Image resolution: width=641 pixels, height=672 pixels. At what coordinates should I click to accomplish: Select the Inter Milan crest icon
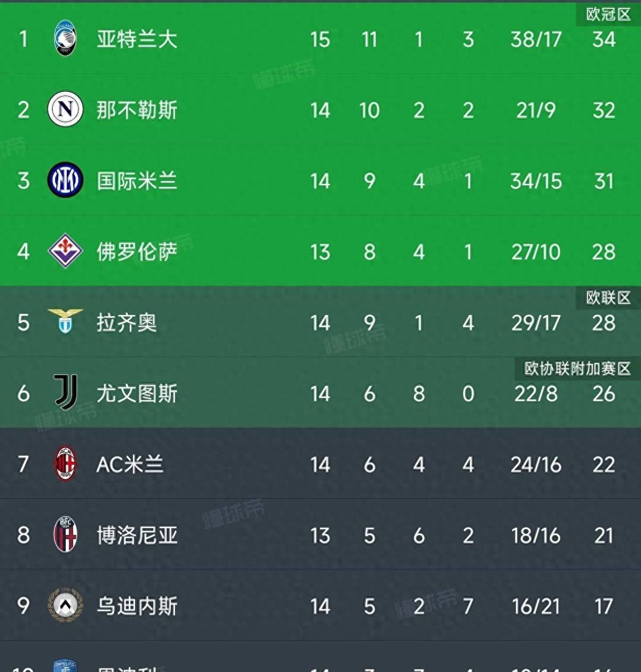coord(65,180)
